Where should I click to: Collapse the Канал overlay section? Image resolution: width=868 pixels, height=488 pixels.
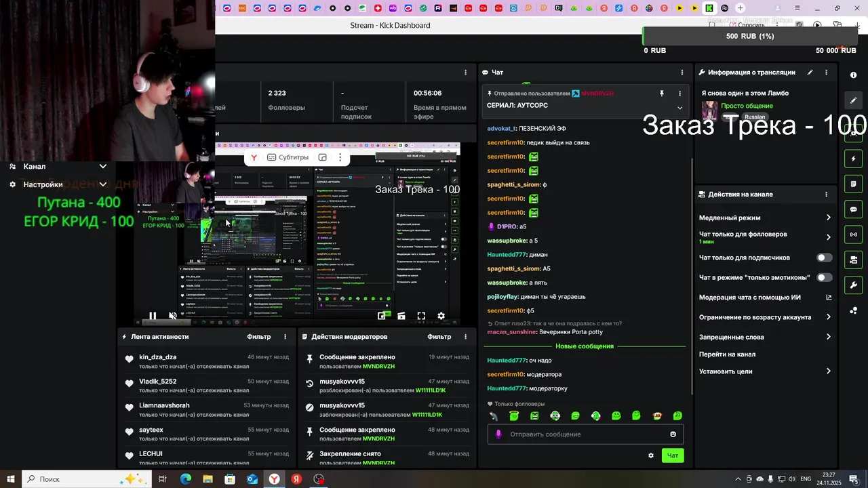tap(103, 166)
